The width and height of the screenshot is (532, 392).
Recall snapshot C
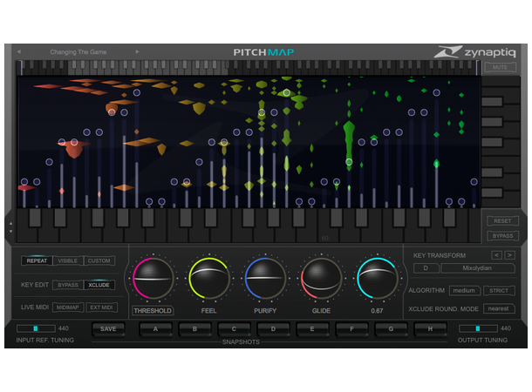click(x=234, y=329)
